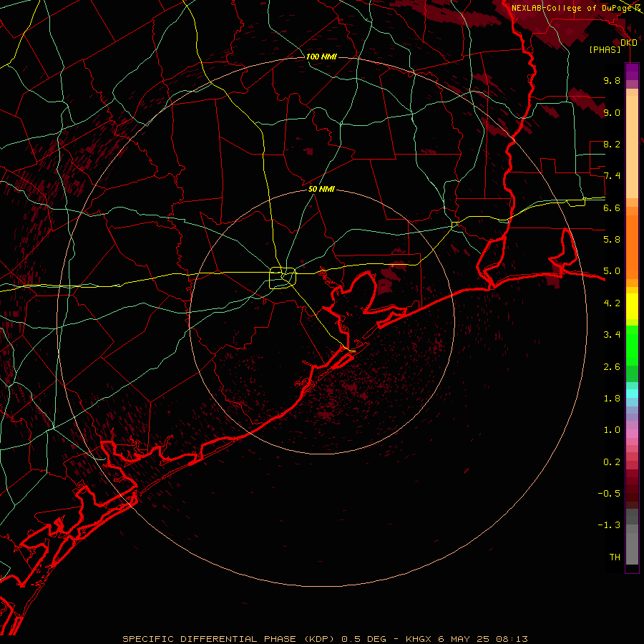Click the [PHAS] units label
The height and width of the screenshot is (644, 644).
[605, 49]
